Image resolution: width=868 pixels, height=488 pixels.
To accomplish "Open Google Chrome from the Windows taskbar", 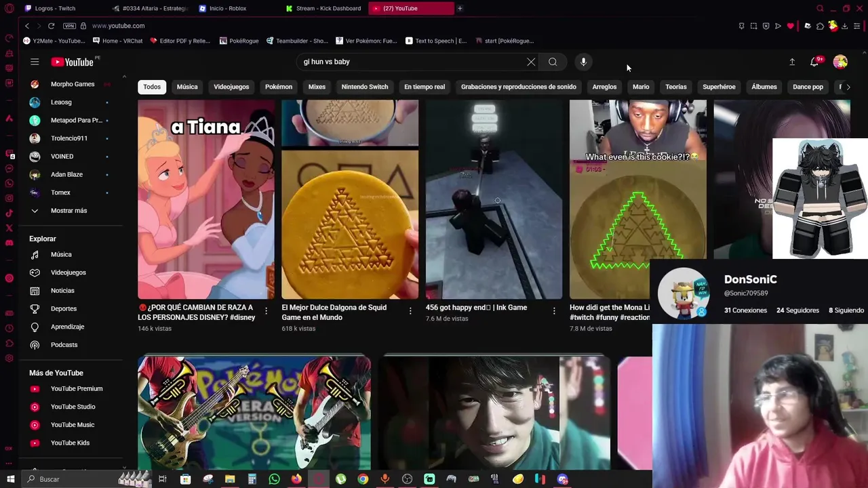I will click(363, 479).
